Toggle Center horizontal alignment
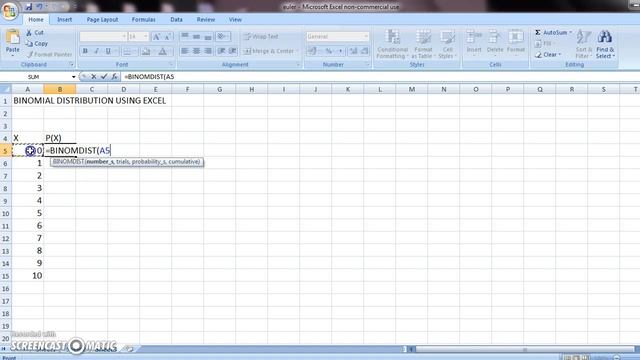The image size is (640, 360). coord(196,51)
